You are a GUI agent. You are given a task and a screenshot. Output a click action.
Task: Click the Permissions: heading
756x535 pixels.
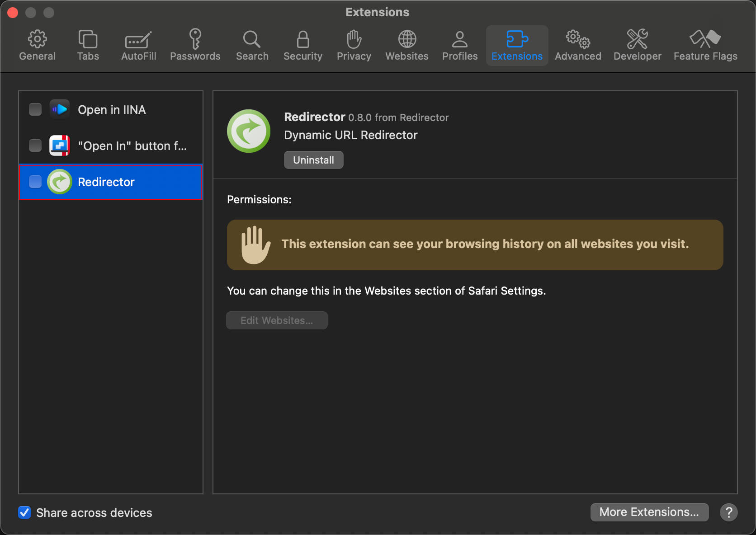(259, 200)
